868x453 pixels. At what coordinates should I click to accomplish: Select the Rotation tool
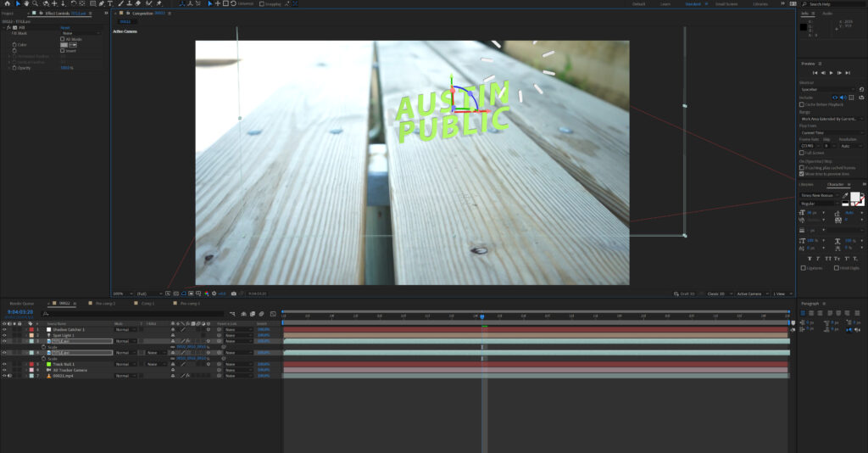[74, 3]
